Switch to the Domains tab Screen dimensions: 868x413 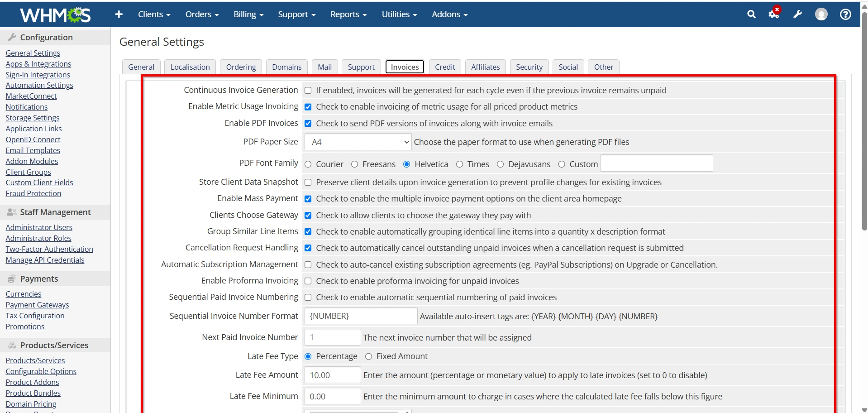coord(287,67)
